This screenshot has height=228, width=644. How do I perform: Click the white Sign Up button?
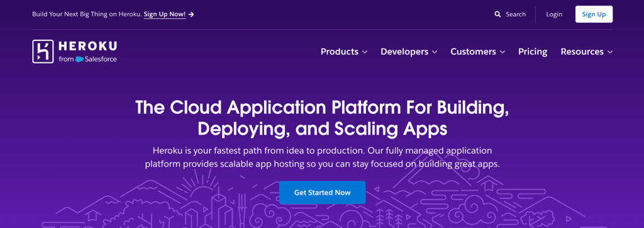[594, 14]
